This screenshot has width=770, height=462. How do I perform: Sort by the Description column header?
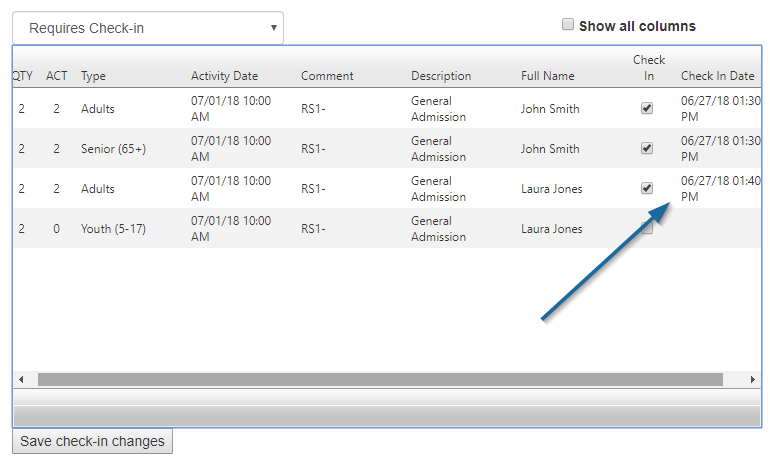coord(441,76)
